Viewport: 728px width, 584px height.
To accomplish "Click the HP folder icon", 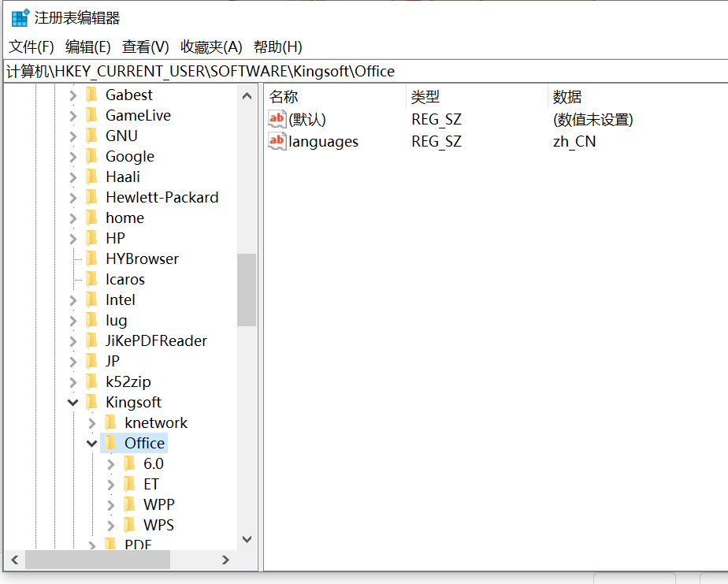I will click(x=92, y=238).
